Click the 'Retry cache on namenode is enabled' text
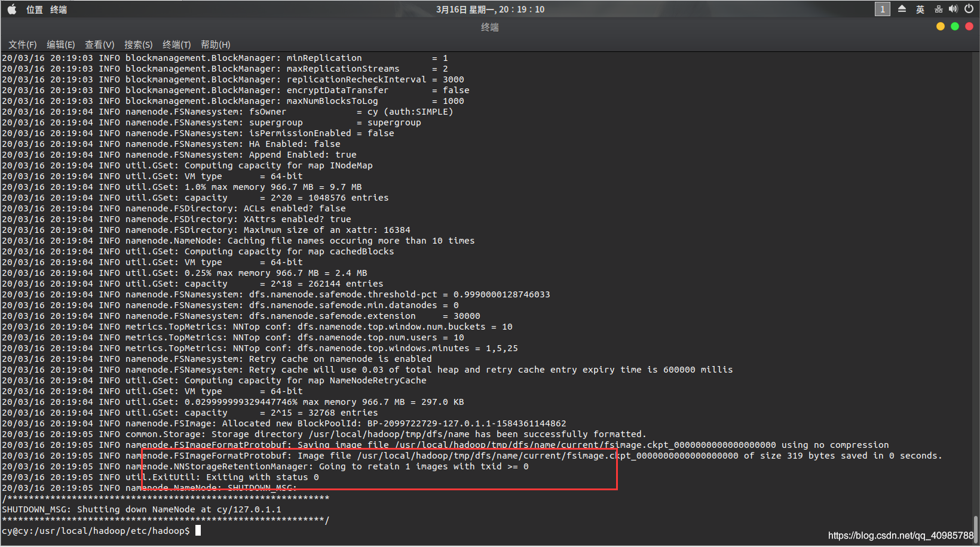Viewport: 980px width, 547px height. [341, 359]
